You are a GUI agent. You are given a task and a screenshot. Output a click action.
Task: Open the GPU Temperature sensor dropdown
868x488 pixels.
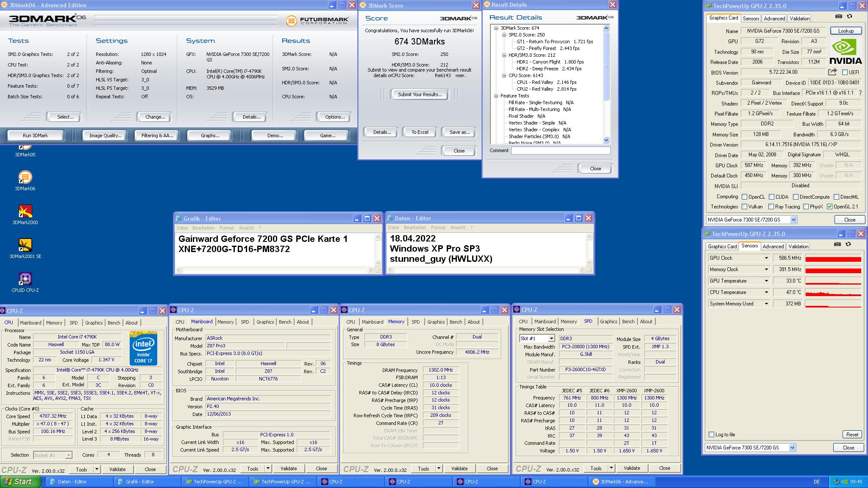766,281
